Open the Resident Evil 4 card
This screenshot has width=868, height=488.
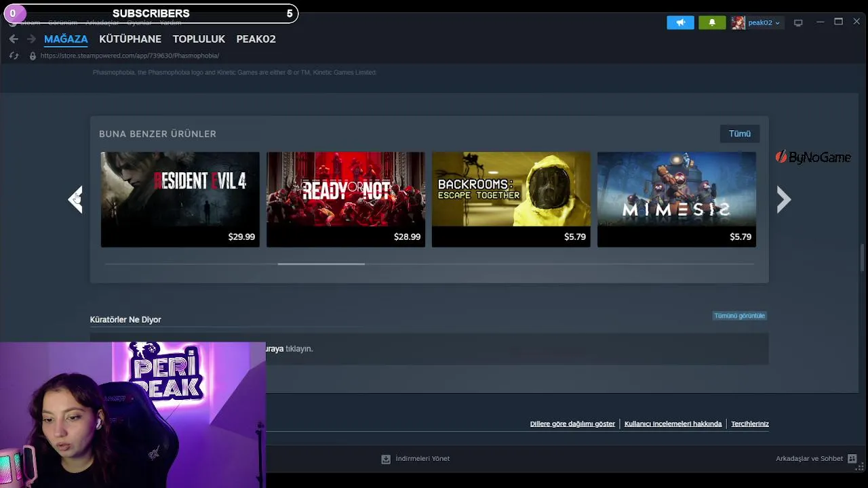click(x=180, y=199)
